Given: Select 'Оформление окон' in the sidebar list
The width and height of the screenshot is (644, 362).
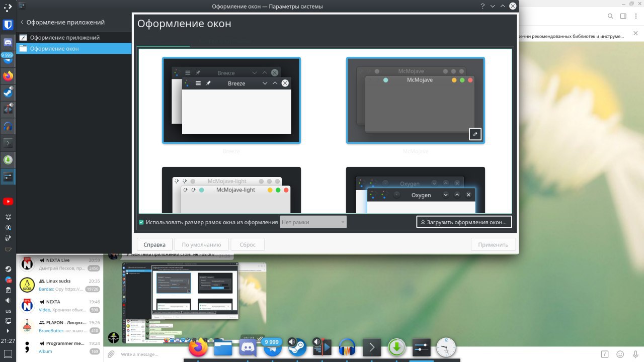Looking at the screenshot, I should [73, 49].
